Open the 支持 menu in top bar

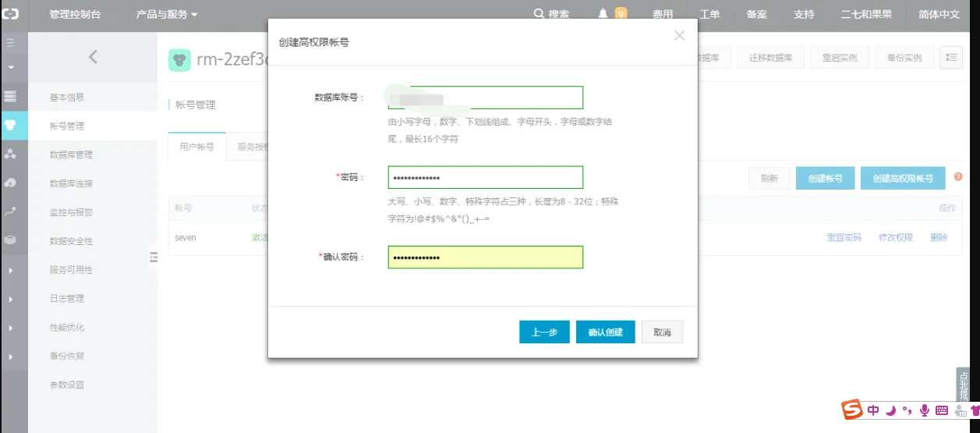pos(804,14)
